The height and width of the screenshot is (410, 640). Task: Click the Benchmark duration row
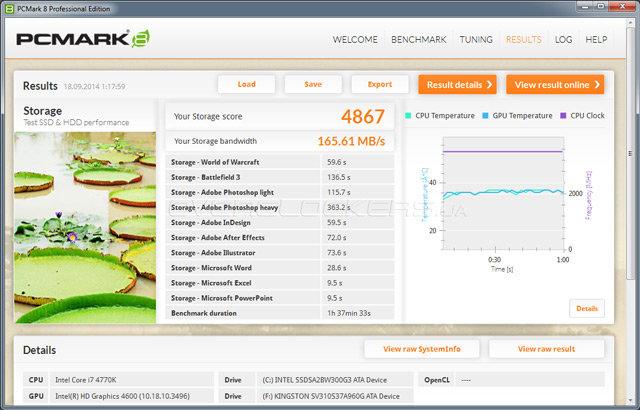280,313
